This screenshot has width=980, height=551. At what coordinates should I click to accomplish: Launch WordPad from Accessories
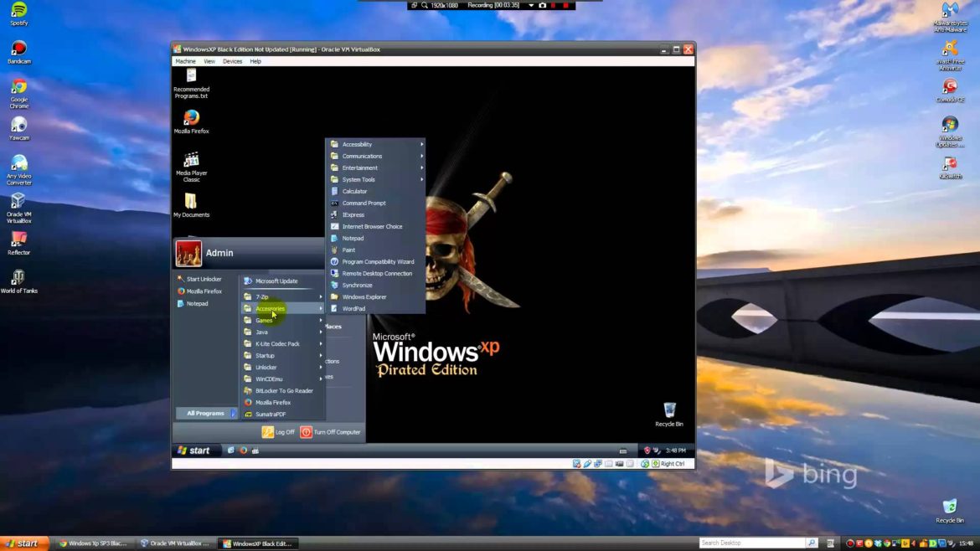pyautogui.click(x=375, y=309)
